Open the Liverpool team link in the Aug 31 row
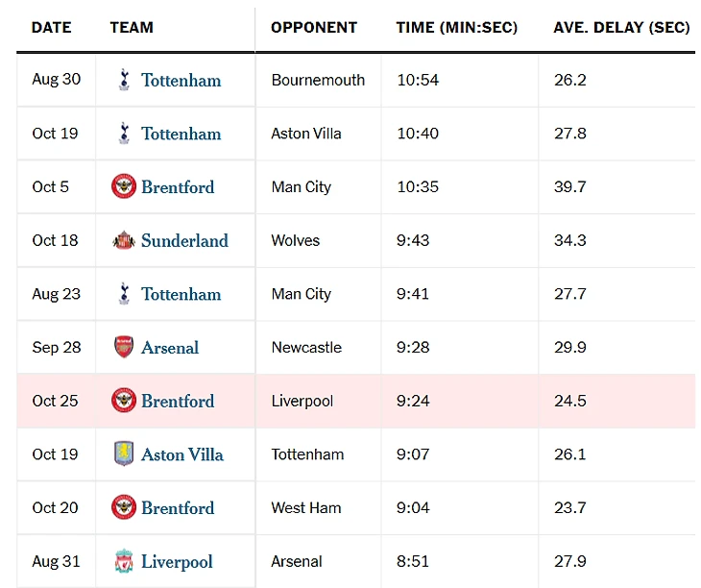Image resolution: width=701 pixels, height=588 pixels. coord(177,561)
